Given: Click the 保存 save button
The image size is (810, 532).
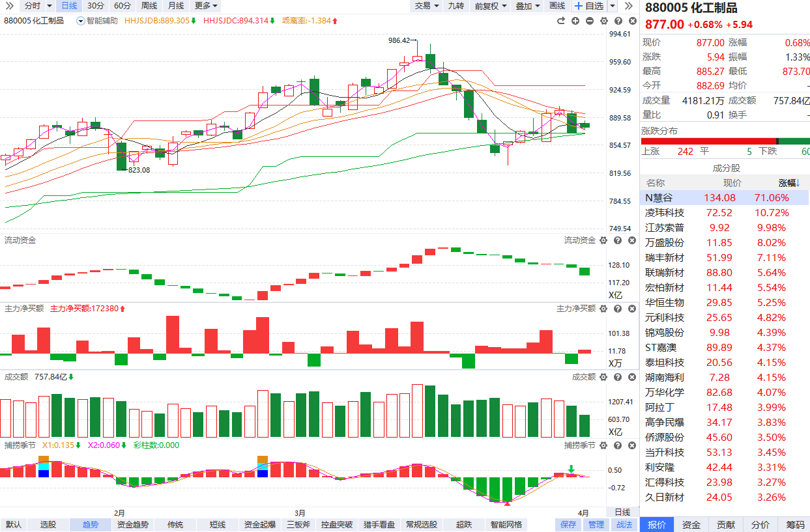Looking at the screenshot, I should tap(568, 525).
